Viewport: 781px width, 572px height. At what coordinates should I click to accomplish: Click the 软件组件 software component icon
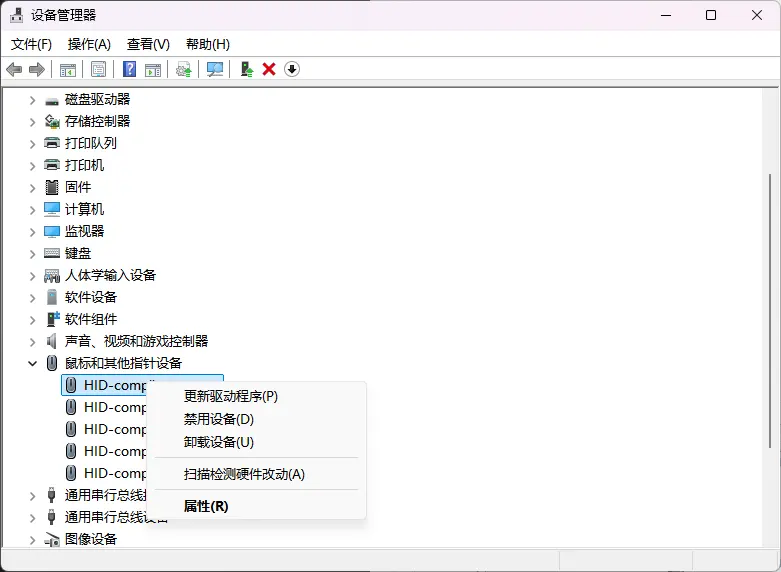coord(53,319)
